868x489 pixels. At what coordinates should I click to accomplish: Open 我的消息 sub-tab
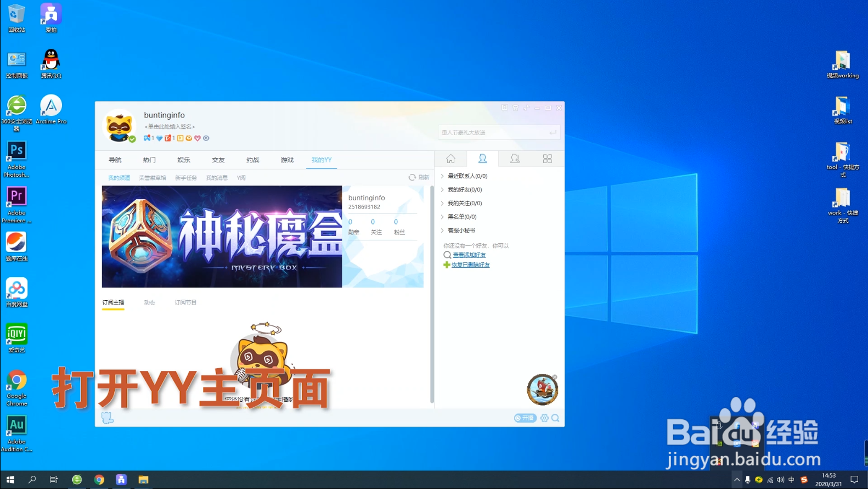[217, 178]
